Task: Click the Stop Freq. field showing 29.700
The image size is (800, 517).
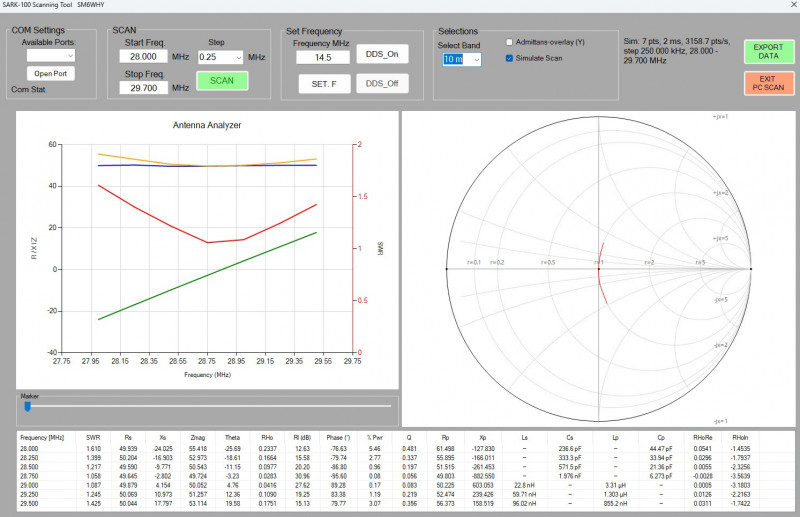Action: pyautogui.click(x=143, y=88)
